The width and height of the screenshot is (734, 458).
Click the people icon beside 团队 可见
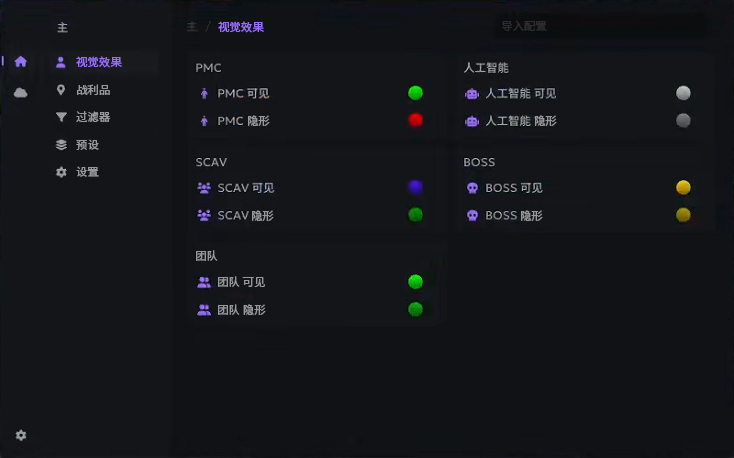tap(204, 283)
